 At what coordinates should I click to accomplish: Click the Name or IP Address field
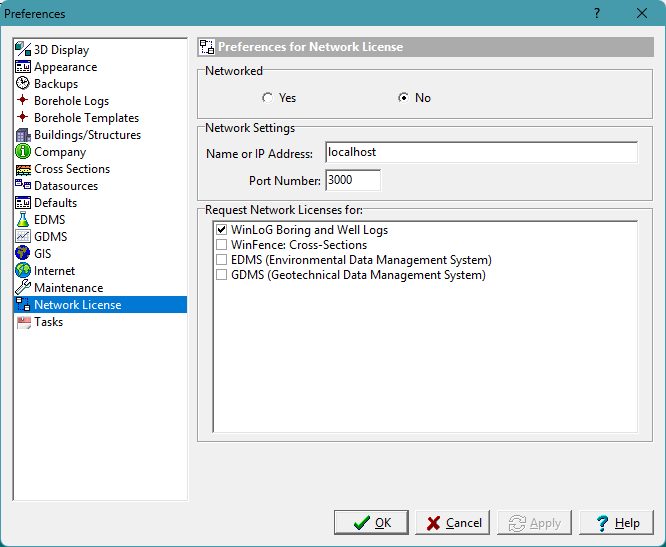pos(481,153)
